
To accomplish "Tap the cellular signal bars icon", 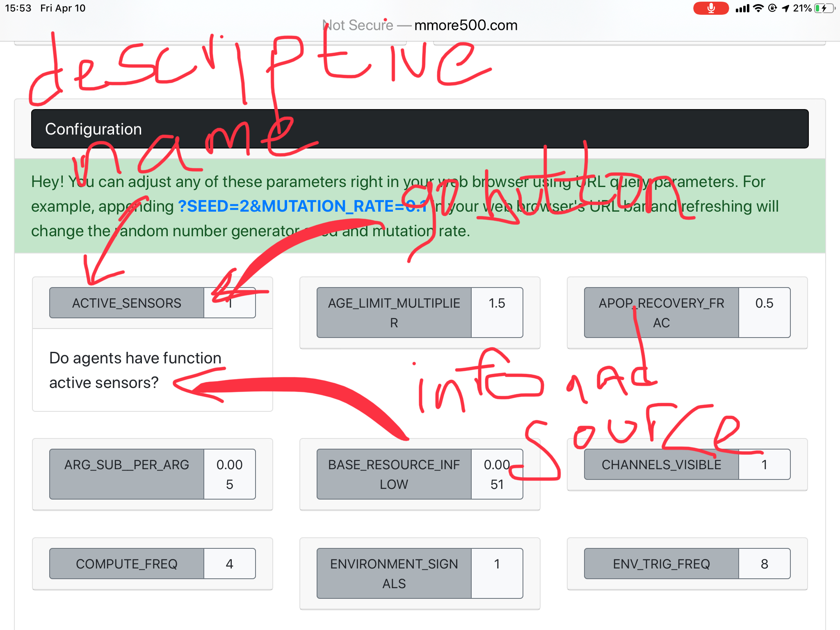I will click(x=742, y=8).
